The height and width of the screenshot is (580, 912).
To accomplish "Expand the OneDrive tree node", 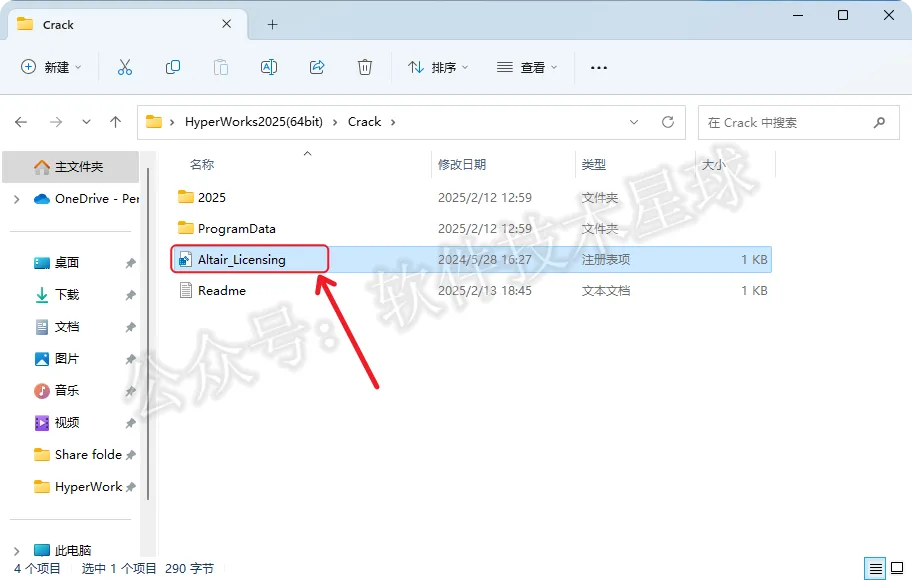I will tap(17, 199).
